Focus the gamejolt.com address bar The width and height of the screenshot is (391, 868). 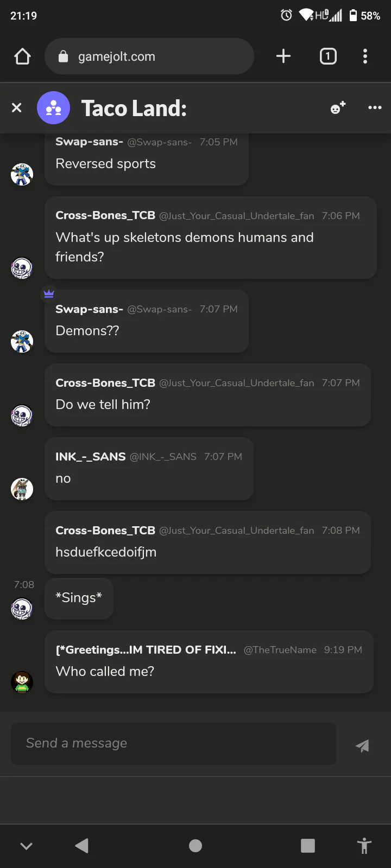pyautogui.click(x=149, y=56)
